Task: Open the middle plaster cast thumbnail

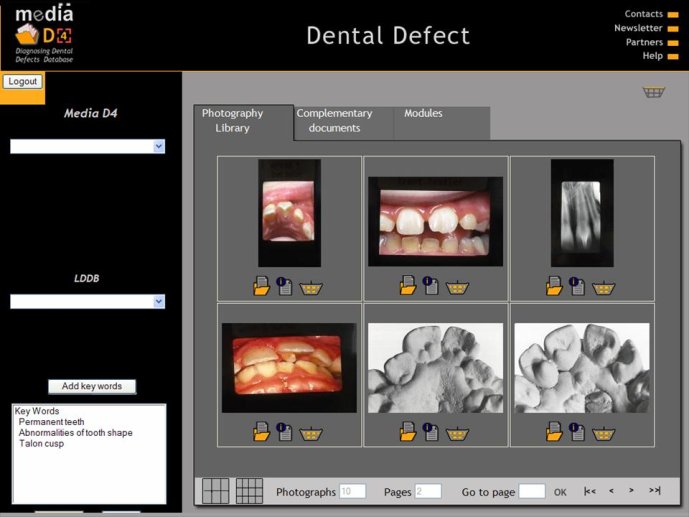Action: click(435, 368)
